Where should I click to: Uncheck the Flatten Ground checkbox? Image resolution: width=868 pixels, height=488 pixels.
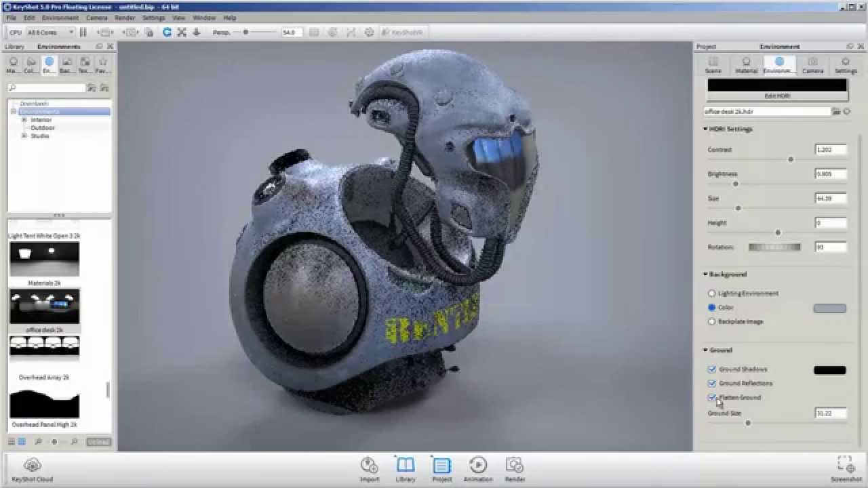712,398
